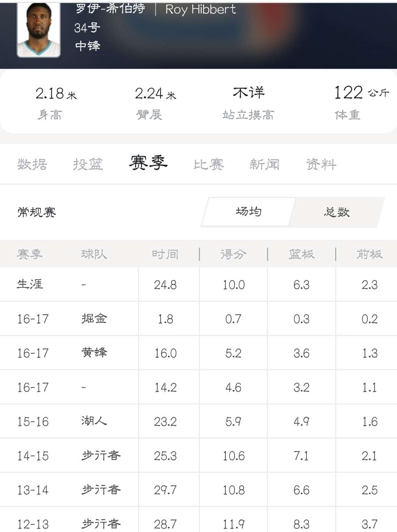
Task: View the 资料 tab
Action: pos(321,164)
